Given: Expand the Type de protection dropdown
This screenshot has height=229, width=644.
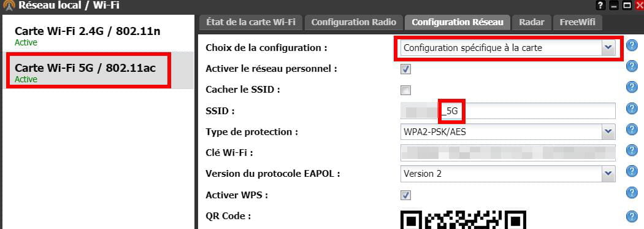Looking at the screenshot, I should point(508,132).
